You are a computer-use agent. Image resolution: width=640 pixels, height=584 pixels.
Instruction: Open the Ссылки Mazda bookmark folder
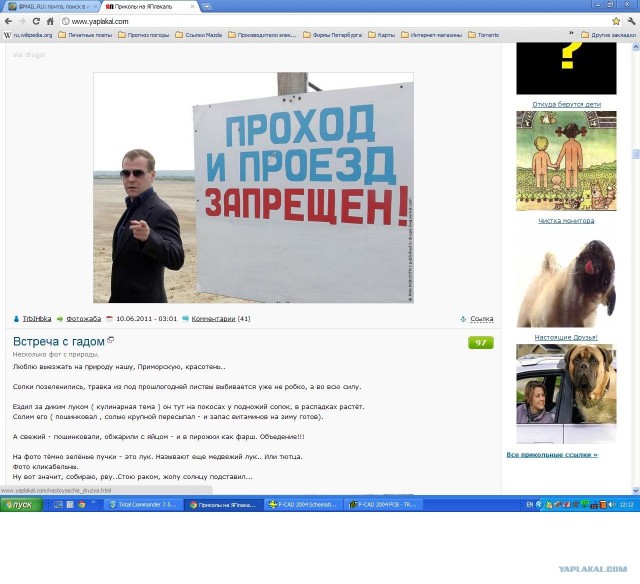(x=199, y=35)
